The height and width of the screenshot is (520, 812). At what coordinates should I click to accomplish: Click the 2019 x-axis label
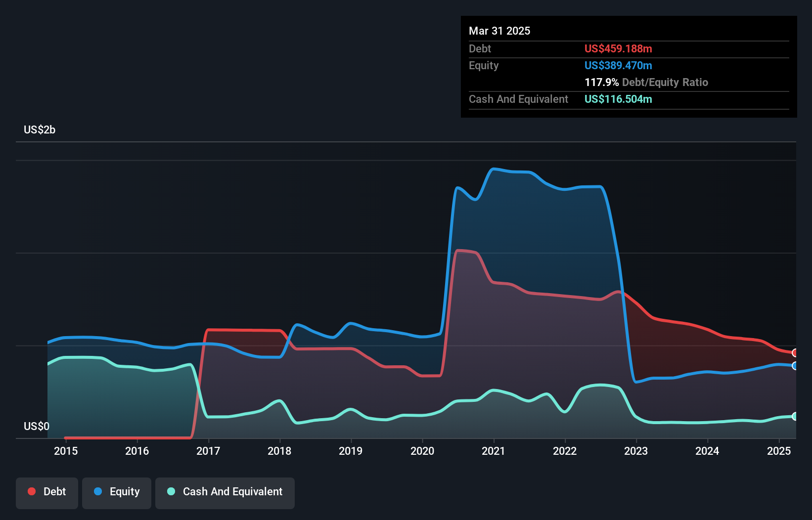tap(351, 451)
